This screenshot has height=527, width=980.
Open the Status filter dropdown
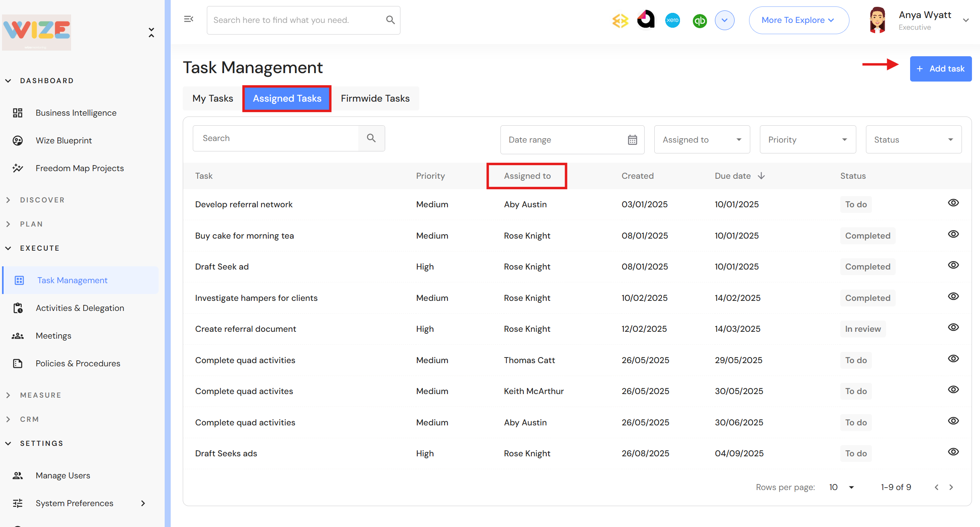(913, 140)
